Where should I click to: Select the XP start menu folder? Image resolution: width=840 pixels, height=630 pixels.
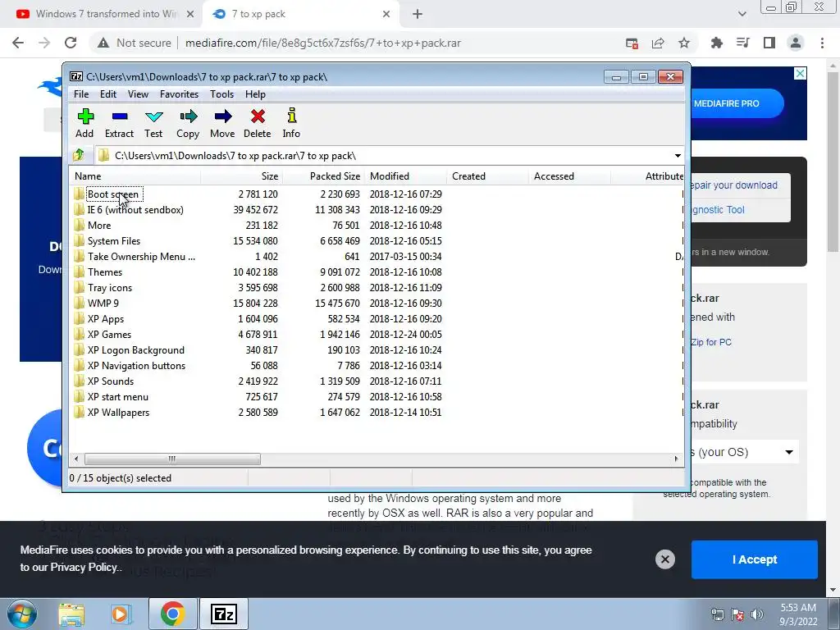[118, 396]
